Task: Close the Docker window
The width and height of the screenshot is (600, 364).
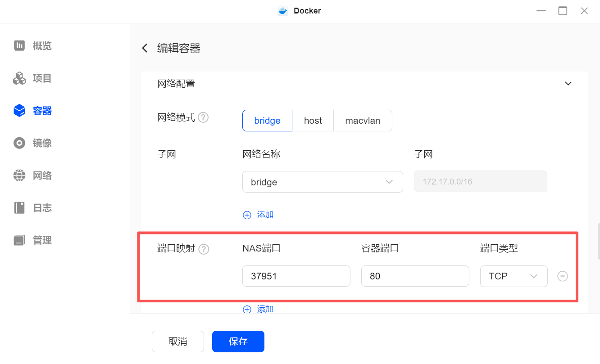Action: pos(584,11)
